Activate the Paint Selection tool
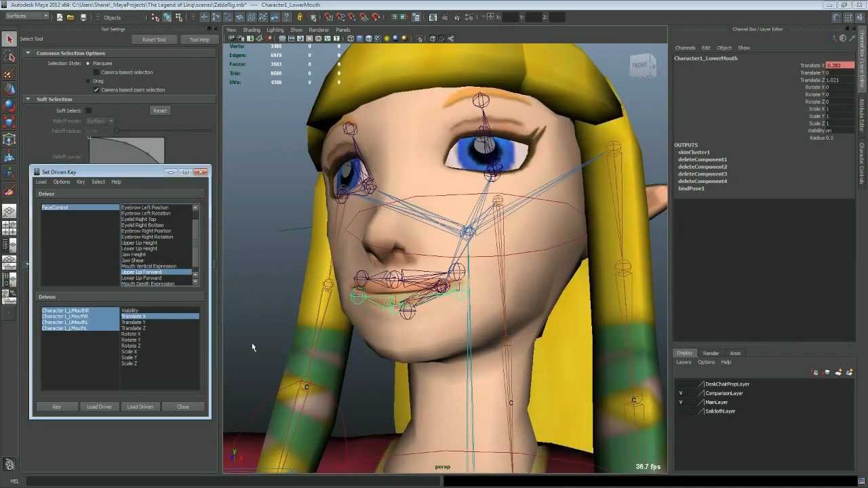The height and width of the screenshot is (488, 868). coord(9,73)
